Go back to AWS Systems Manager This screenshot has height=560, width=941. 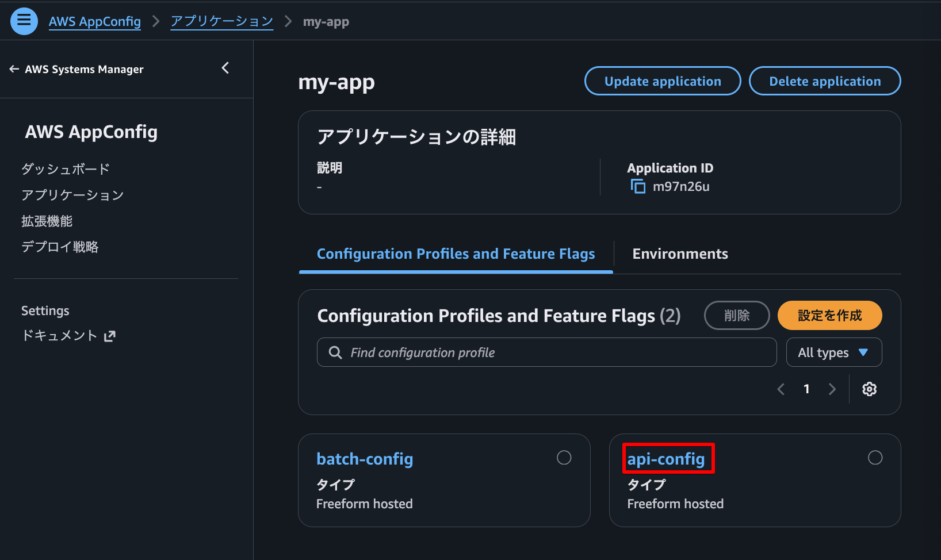(76, 69)
